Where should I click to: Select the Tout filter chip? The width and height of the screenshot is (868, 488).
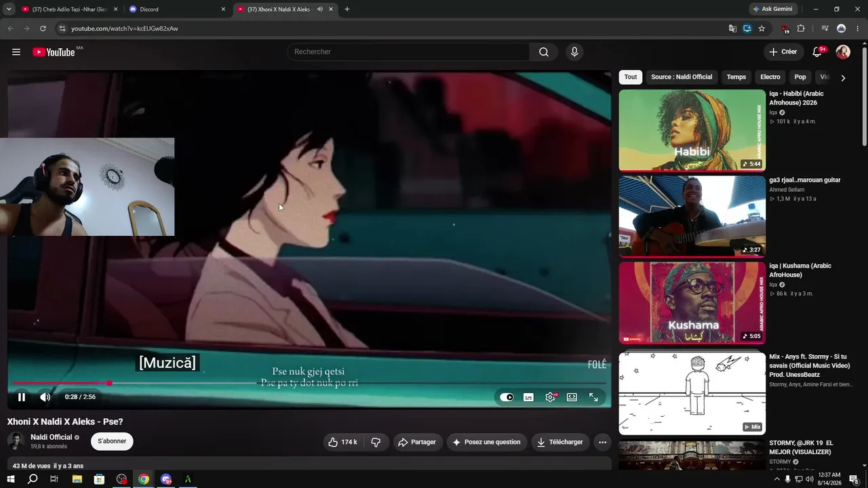[631, 77]
